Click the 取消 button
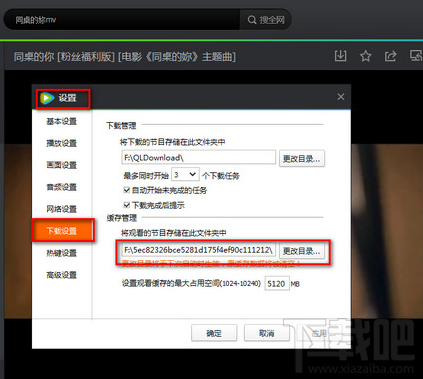The width and height of the screenshot is (423, 379). click(266, 333)
